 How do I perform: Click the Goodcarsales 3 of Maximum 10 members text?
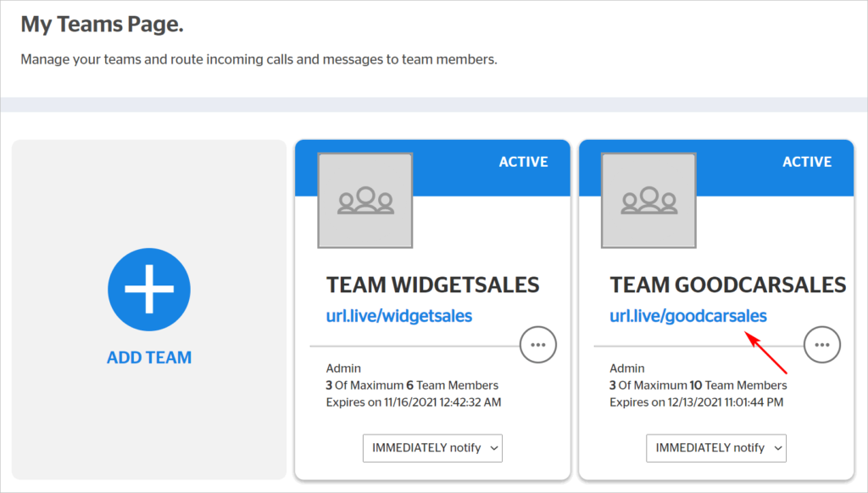(x=698, y=385)
